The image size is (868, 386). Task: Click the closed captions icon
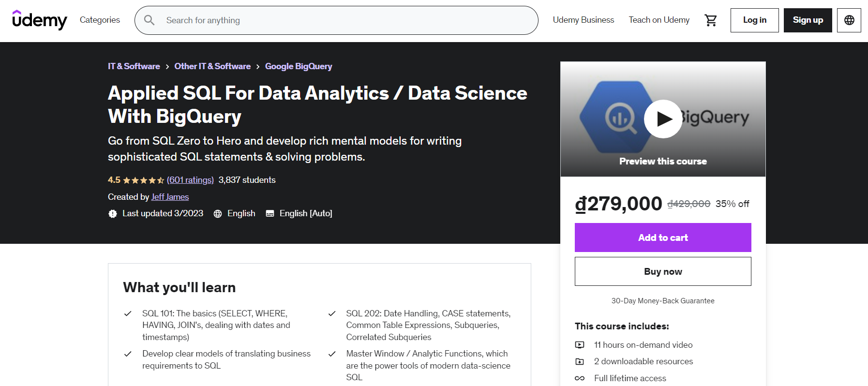[270, 214]
